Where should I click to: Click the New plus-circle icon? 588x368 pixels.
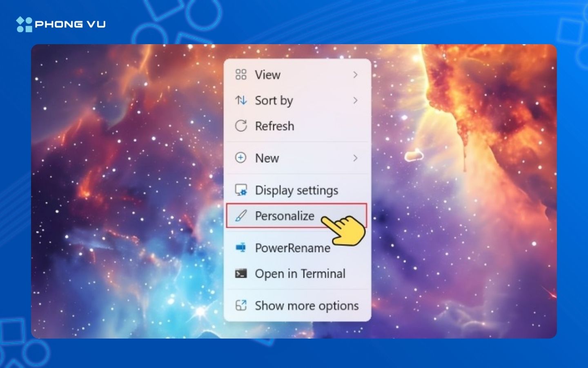[x=241, y=158]
